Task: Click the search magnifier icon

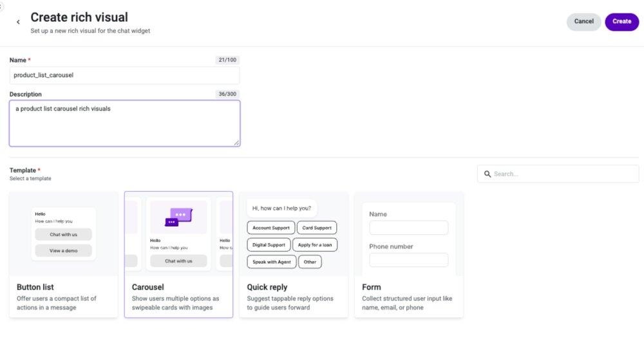Action: click(x=488, y=174)
